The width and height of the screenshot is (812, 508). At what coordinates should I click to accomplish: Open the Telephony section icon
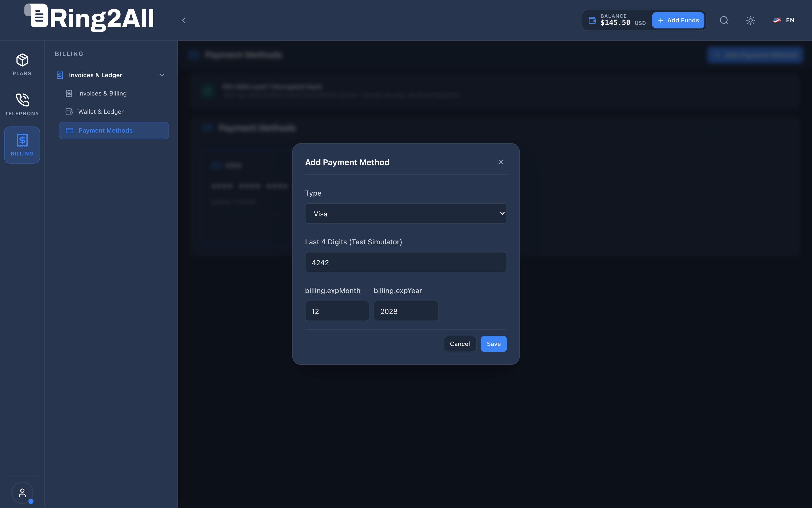tap(22, 104)
